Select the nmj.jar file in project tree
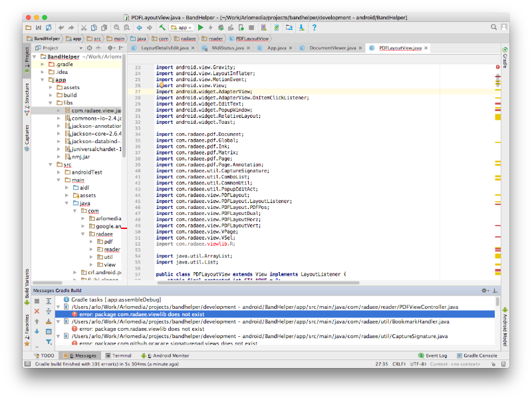The width and height of the screenshot is (532, 400). tap(80, 158)
